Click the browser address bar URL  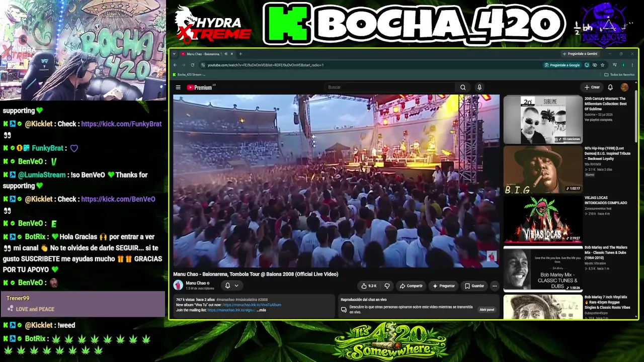tap(266, 65)
